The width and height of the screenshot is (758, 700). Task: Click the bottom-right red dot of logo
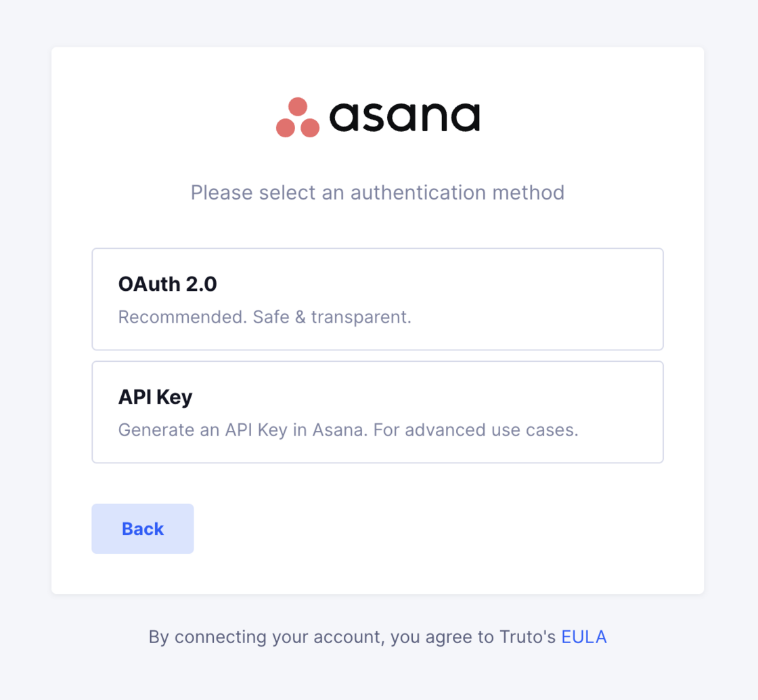tap(311, 128)
